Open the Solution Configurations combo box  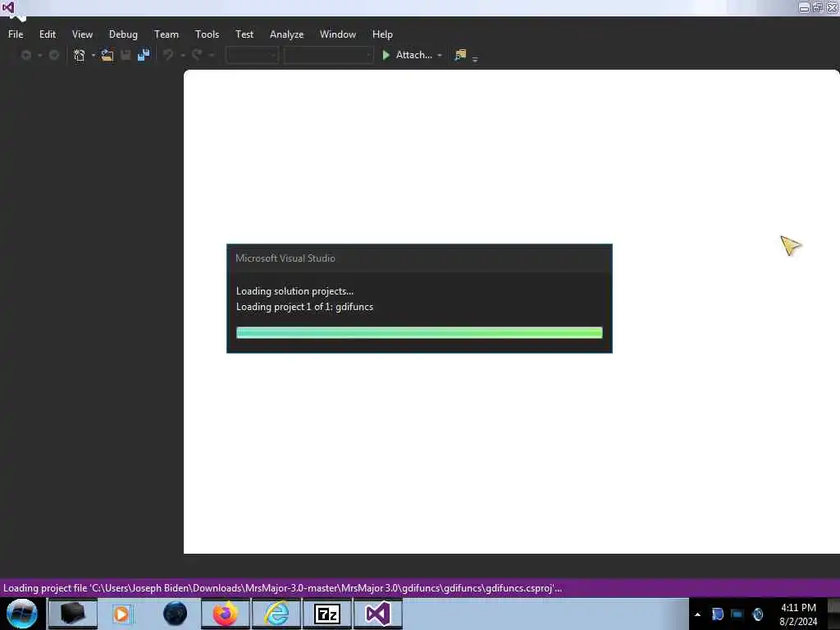tap(252, 55)
